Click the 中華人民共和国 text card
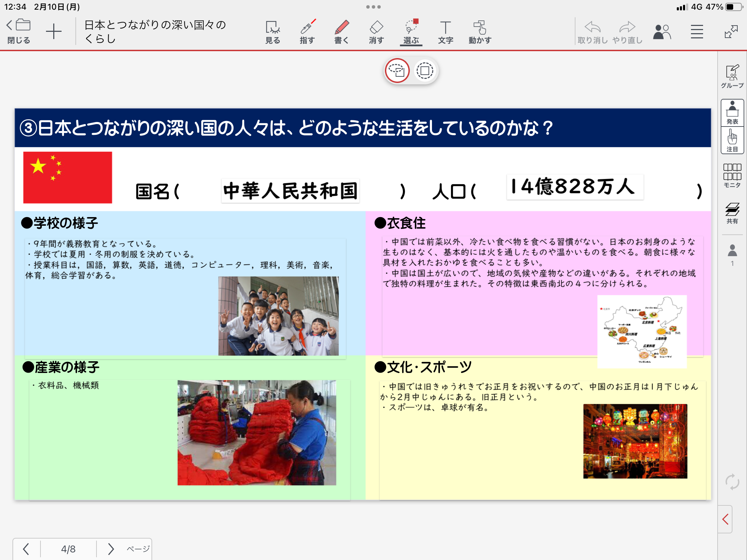 (290, 190)
